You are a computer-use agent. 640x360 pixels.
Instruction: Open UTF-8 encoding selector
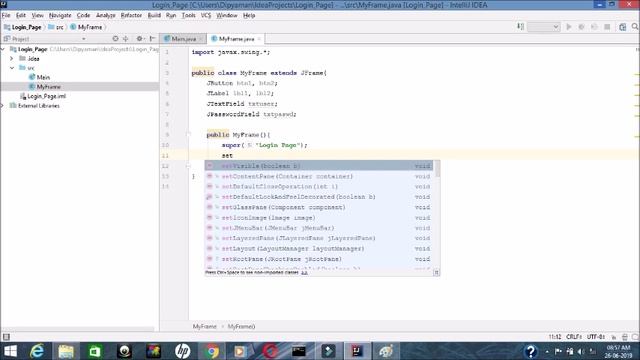596,337
